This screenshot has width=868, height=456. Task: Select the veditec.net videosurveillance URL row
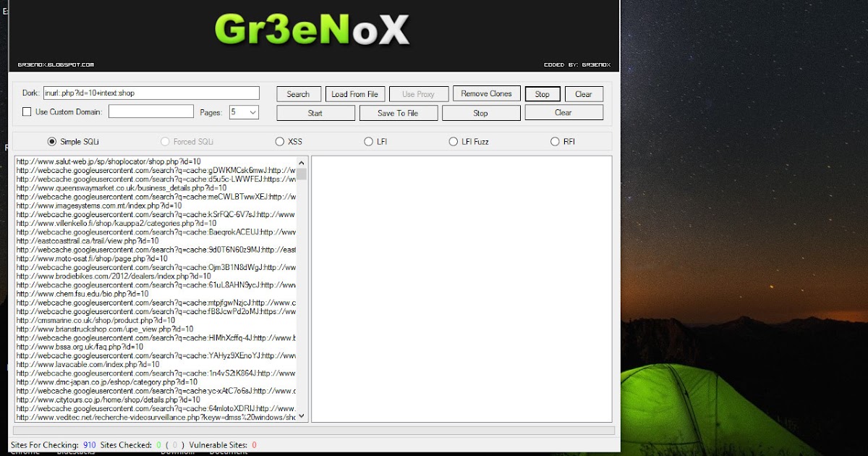[x=156, y=417]
